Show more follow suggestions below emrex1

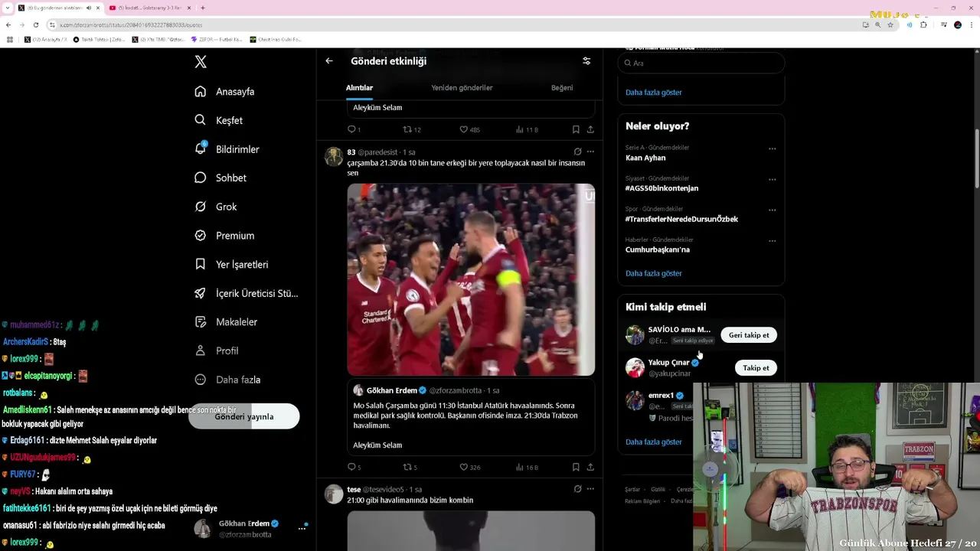point(654,442)
